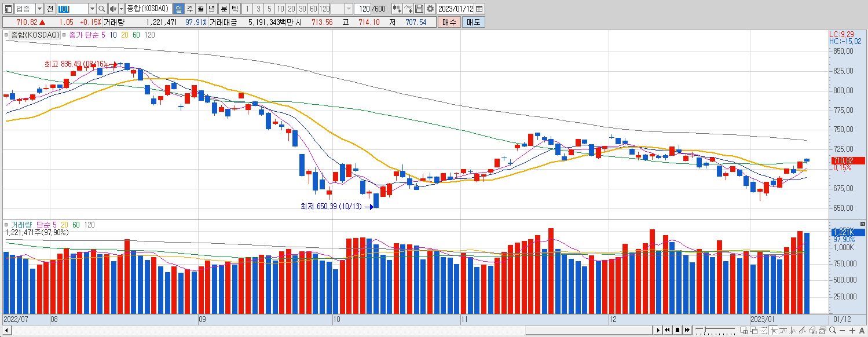868x337 pixels.
Task: Focus the index code input showing 101
Action: 73,9
